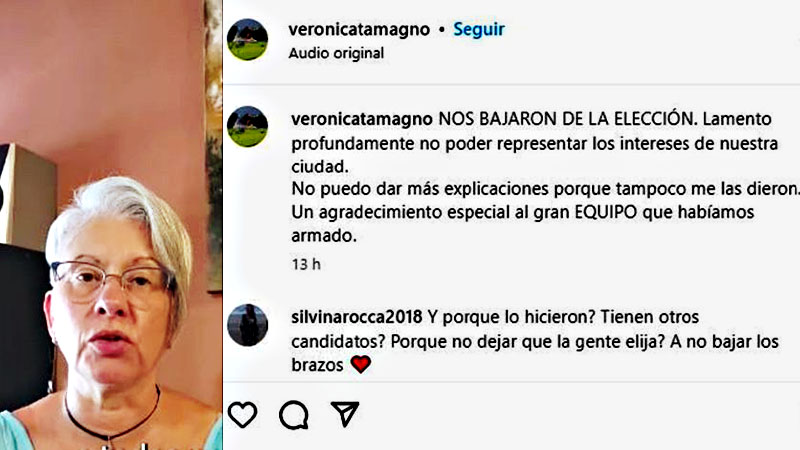Viewport: 800px width, 450px height.
Task: Open silvinarocca2018's profile from username
Action: pyautogui.click(x=357, y=317)
